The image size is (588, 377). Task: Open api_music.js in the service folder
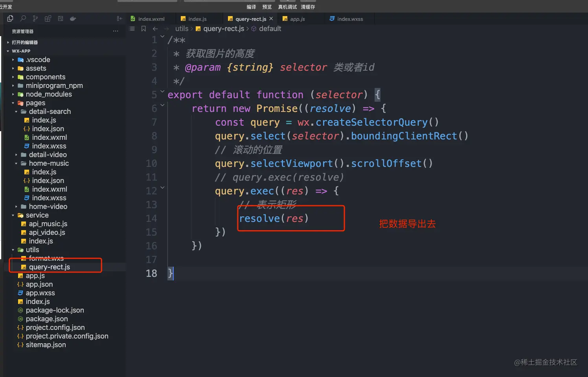click(x=48, y=224)
